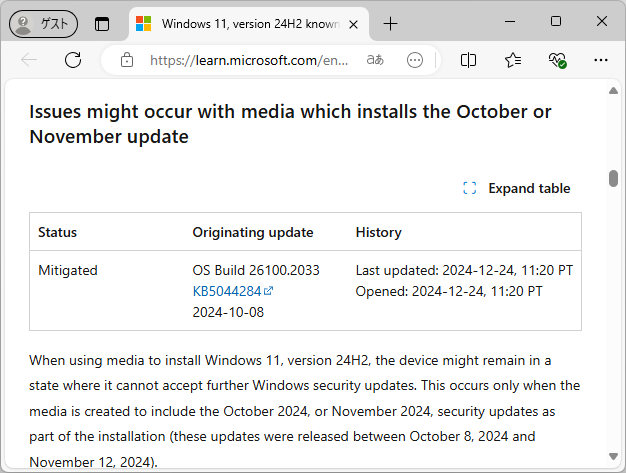View site information lock icon
Viewport: 626px width, 473px height.
pyautogui.click(x=127, y=60)
